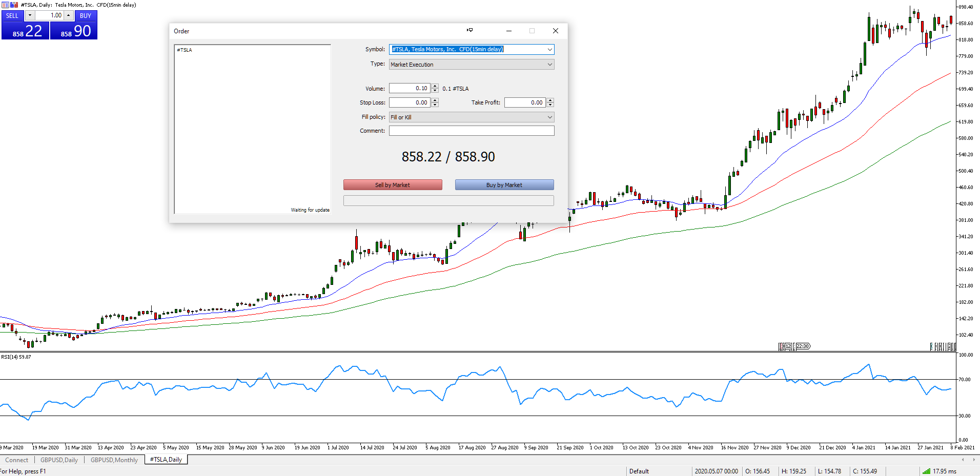Close the Order dialog
This screenshot has width=980, height=476.
point(556,31)
